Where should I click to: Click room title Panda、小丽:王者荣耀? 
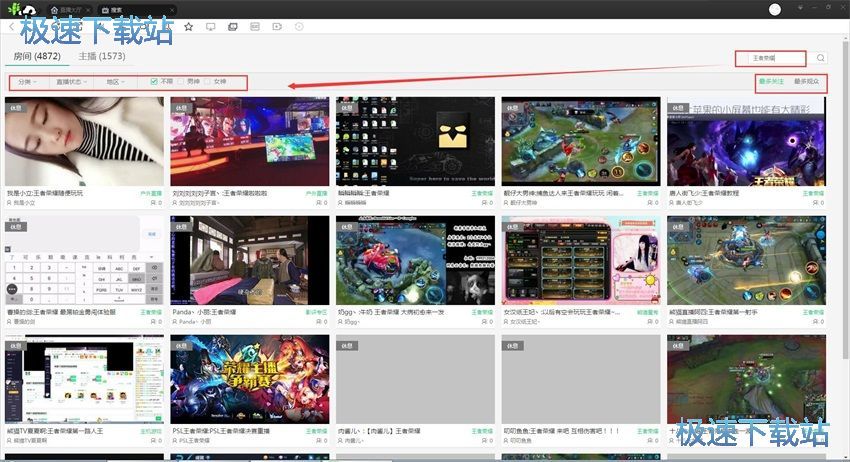point(204,312)
